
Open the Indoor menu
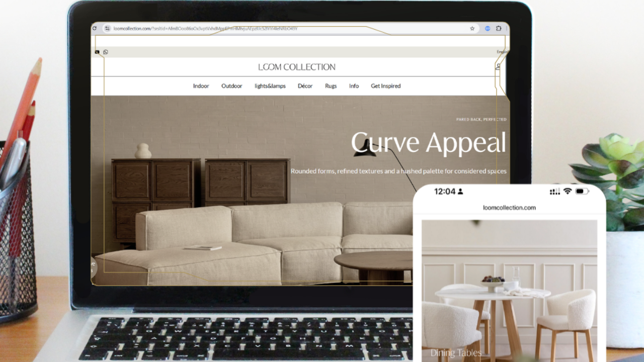201,85
